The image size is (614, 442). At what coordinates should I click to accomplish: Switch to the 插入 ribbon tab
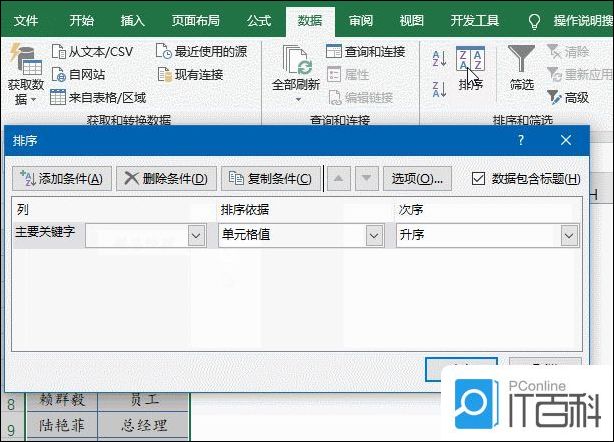[x=132, y=20]
